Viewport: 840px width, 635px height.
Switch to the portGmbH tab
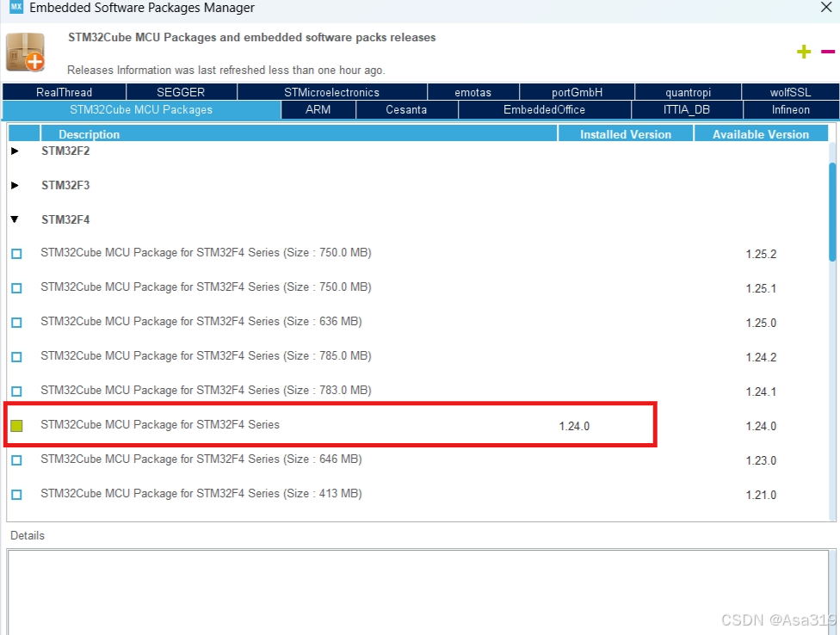coord(577,92)
